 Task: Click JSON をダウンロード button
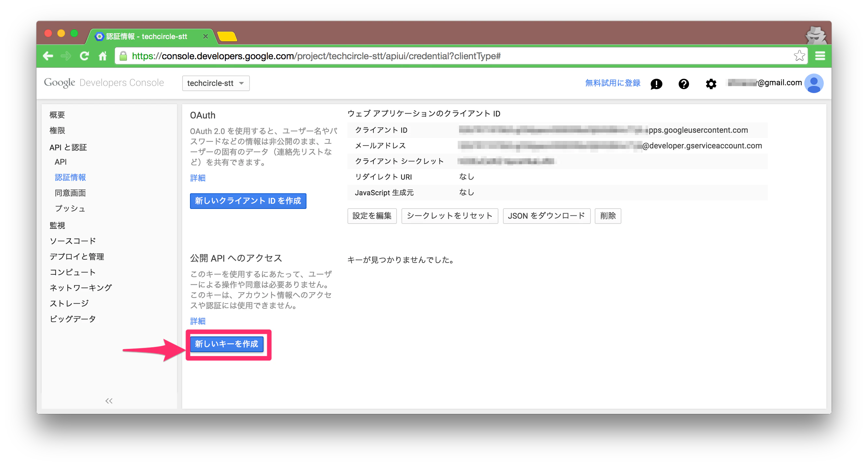(547, 216)
